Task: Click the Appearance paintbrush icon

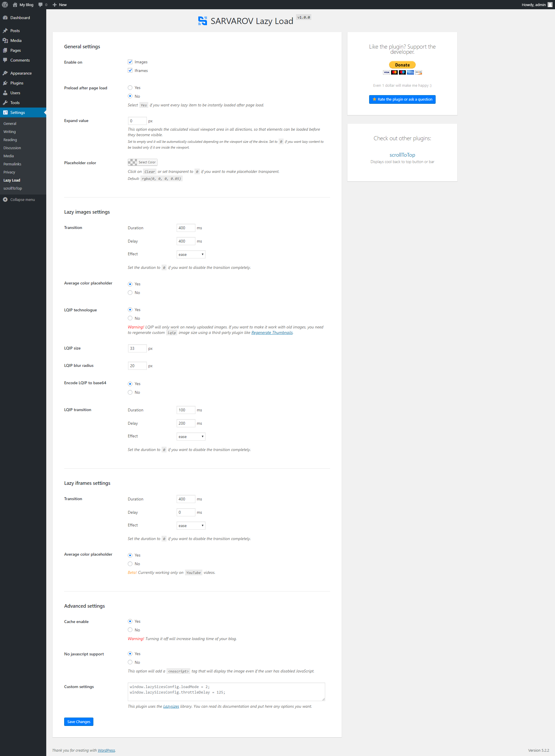Action: coord(5,73)
